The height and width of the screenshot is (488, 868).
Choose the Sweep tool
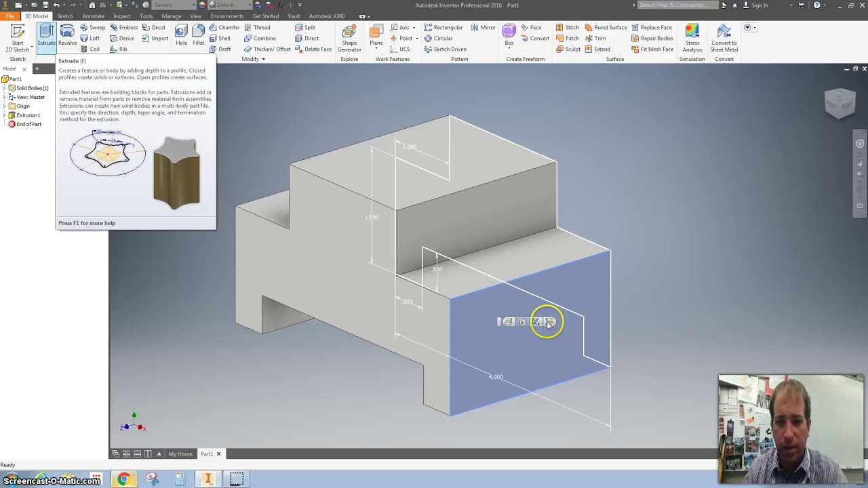pyautogui.click(x=93, y=28)
